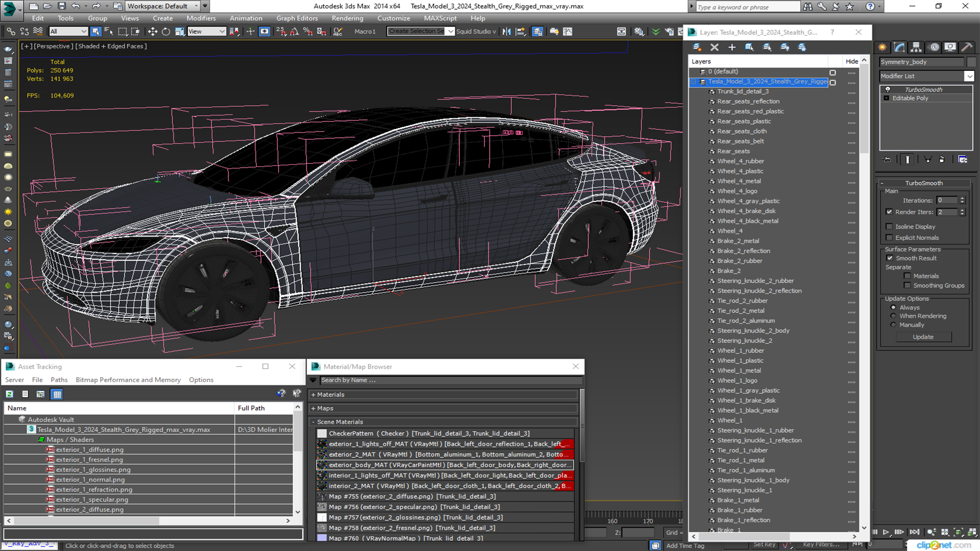Image resolution: width=980 pixels, height=551 pixels.
Task: Select the Move tool in main toolbar
Action: click(x=152, y=32)
